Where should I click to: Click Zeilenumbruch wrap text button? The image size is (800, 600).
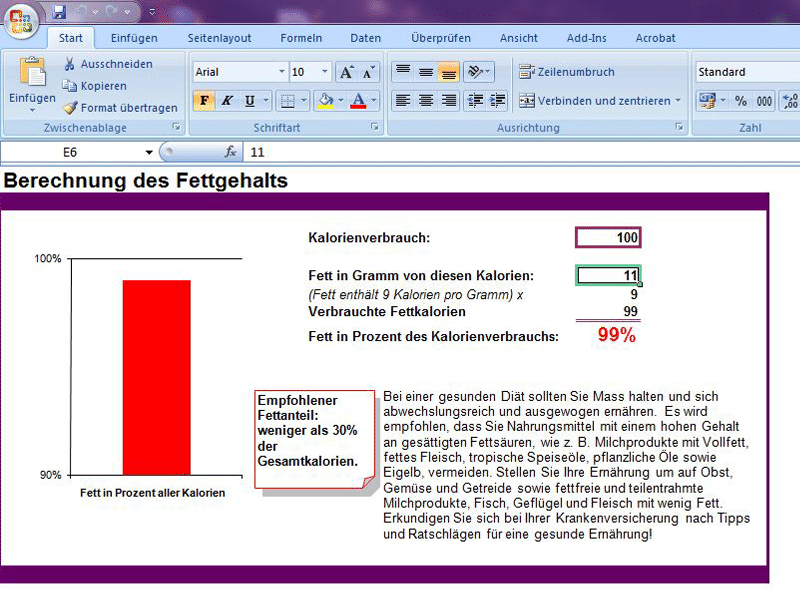[x=567, y=72]
